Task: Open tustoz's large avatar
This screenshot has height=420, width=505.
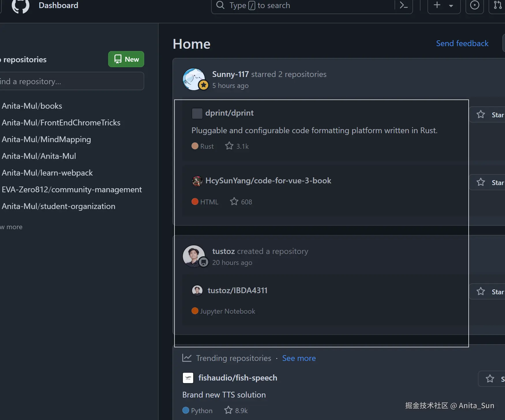Action: click(x=194, y=256)
